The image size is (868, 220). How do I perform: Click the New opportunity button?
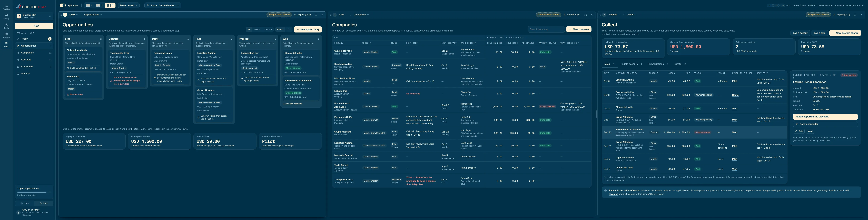point(308,29)
